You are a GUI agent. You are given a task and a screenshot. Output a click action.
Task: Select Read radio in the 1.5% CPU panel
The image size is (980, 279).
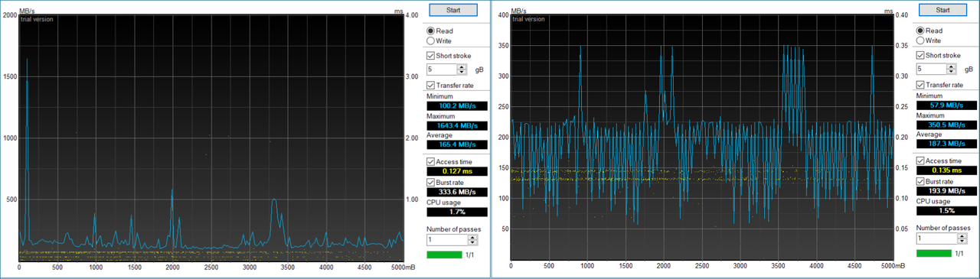(x=920, y=31)
